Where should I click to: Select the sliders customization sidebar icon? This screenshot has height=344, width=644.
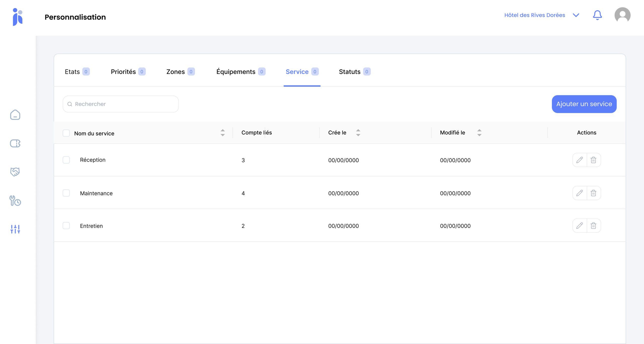coord(15,229)
